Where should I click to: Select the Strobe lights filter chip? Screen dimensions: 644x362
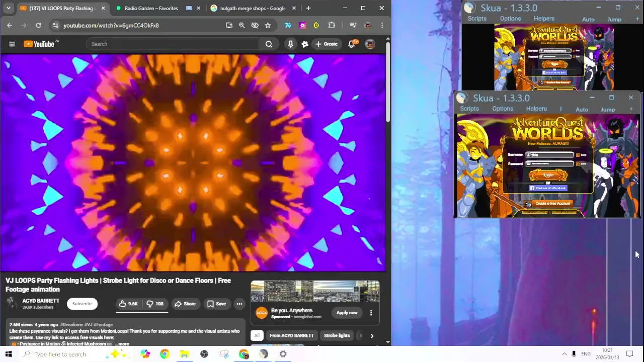[337, 336]
